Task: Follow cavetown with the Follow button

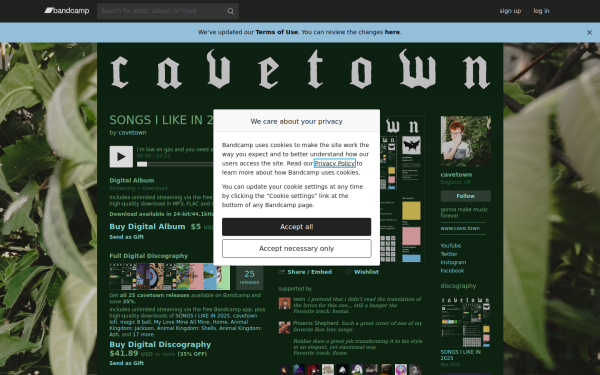Action: click(466, 196)
